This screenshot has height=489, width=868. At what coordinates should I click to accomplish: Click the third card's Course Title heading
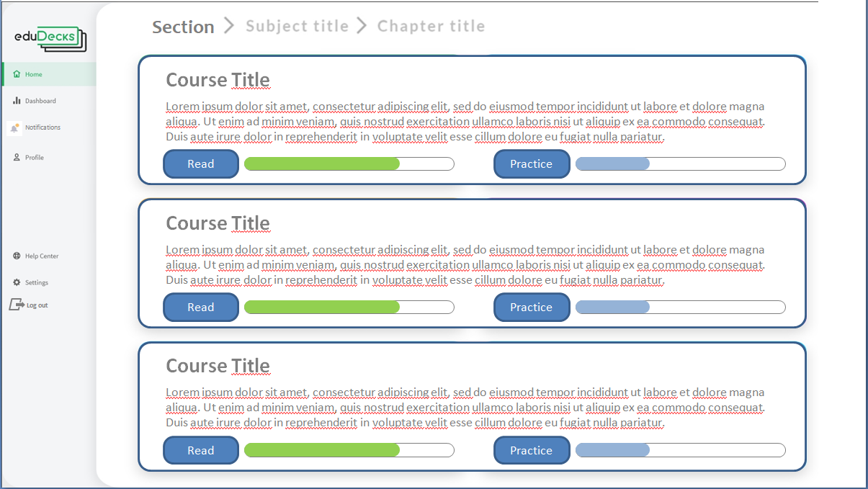218,366
